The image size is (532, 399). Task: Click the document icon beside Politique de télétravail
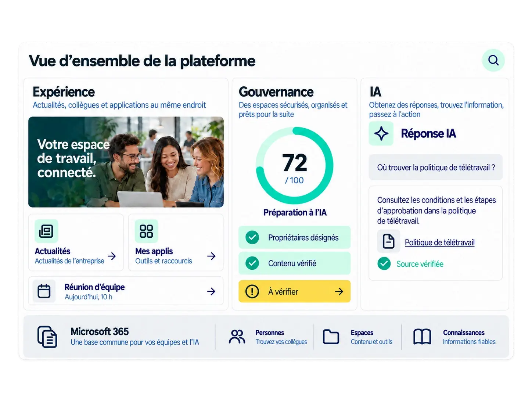pyautogui.click(x=389, y=241)
